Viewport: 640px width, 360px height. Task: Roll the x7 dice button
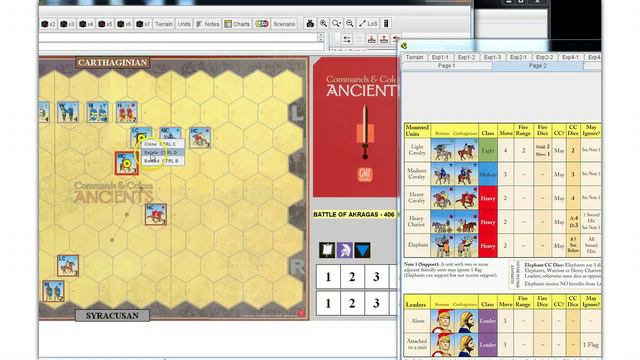point(143,24)
